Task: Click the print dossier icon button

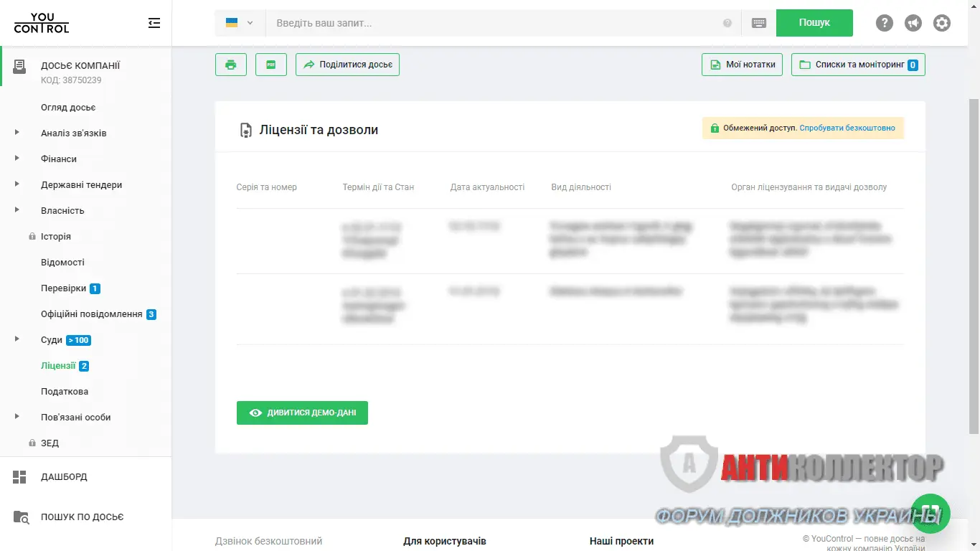Action: 231,65
